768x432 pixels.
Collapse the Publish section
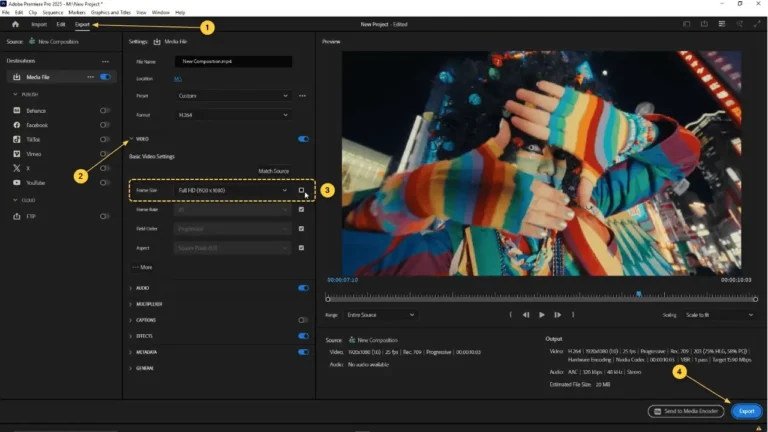pyautogui.click(x=15, y=94)
